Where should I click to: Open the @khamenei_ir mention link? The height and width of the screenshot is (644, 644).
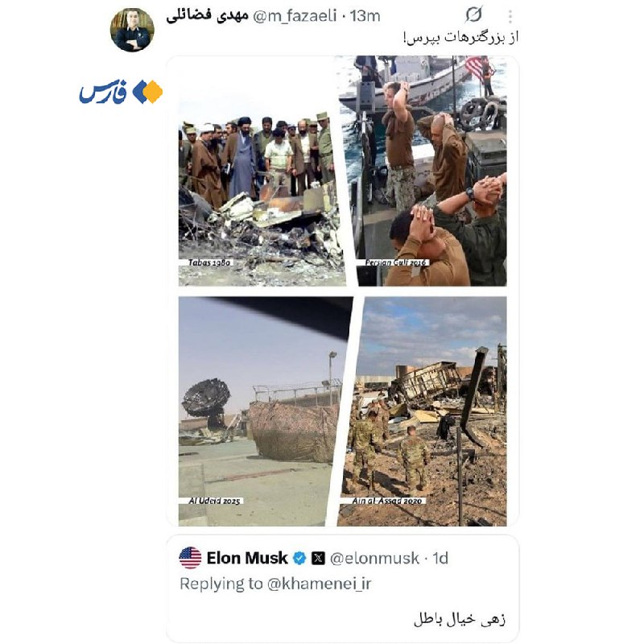click(319, 584)
